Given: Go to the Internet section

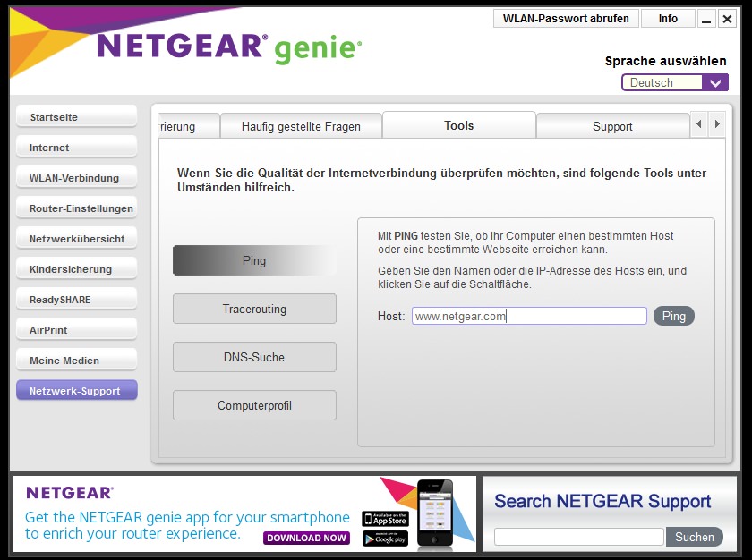Looking at the screenshot, I should [77, 148].
